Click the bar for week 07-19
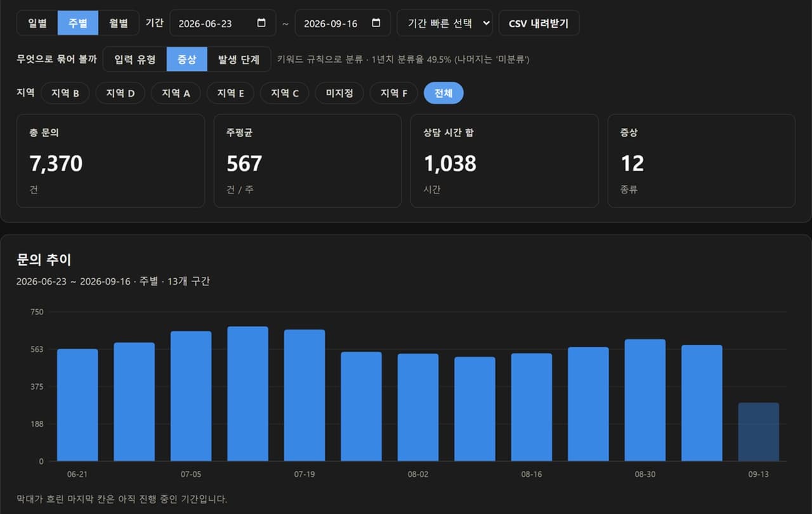Screen dimensions: 812x514 304,395
